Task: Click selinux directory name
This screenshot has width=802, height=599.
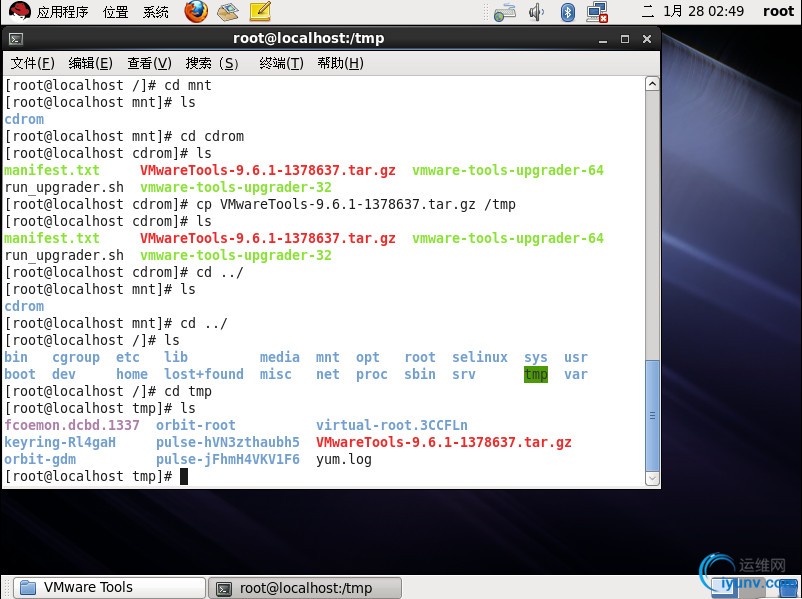Action: click(x=480, y=357)
